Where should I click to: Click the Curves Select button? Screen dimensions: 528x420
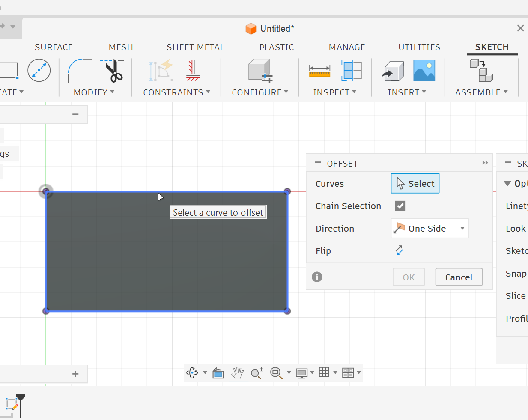pos(415,183)
